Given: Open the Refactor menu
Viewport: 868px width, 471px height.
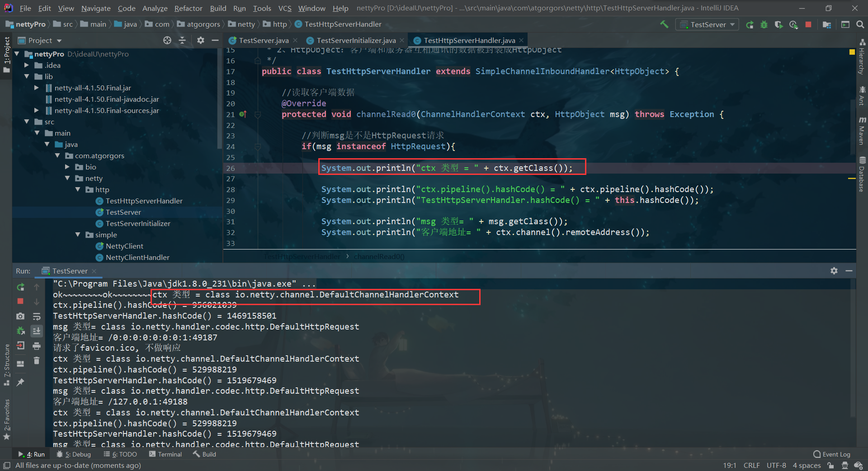Looking at the screenshot, I should (x=188, y=8).
